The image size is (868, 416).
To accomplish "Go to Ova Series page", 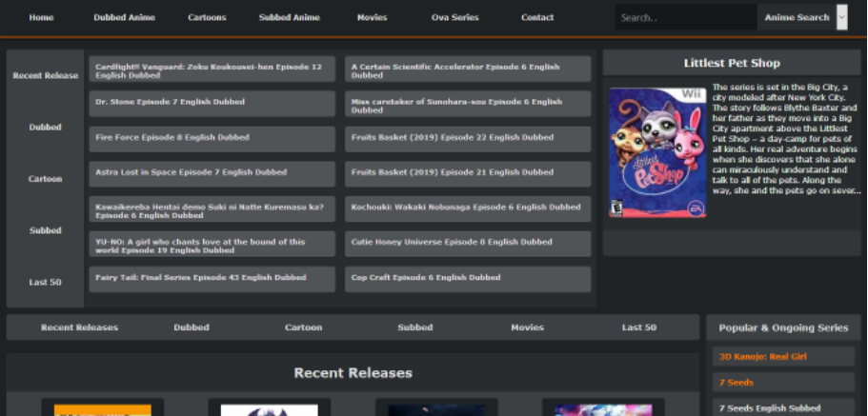I will coord(455,17).
